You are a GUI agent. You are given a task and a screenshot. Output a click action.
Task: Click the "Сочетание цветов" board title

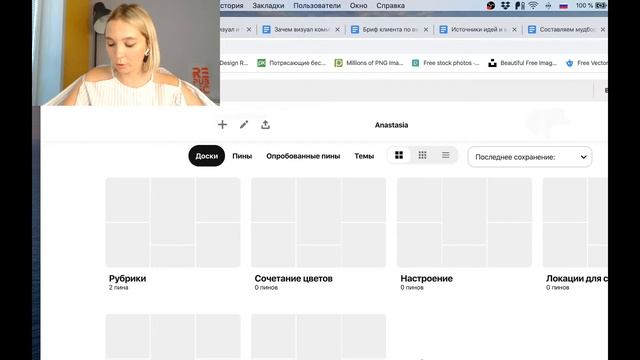293,278
